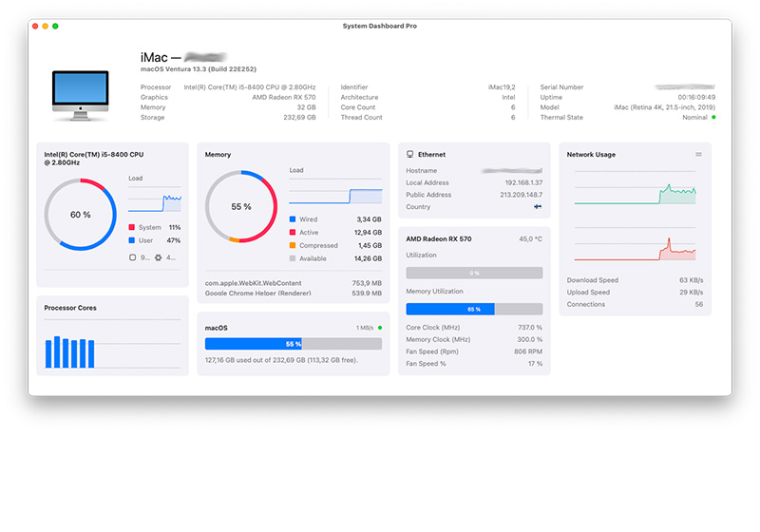Click the Processor Cores bar chart
This screenshot has height=532, width=760.
click(112, 344)
